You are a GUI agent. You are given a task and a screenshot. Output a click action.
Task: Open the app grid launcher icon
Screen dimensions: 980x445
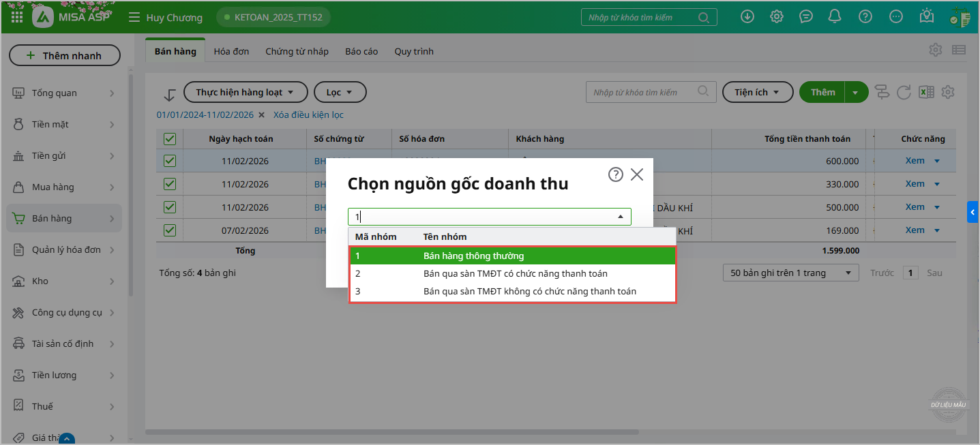click(x=17, y=16)
